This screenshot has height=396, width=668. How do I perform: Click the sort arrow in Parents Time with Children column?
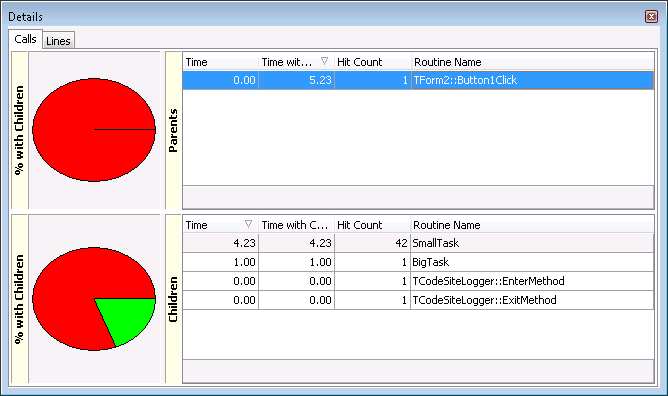click(324, 61)
